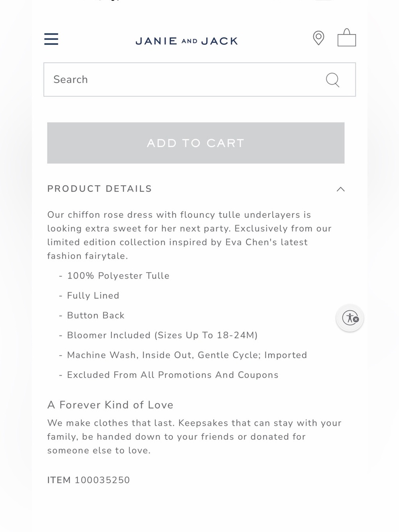The width and height of the screenshot is (399, 532).
Task: Click the Fully Lined detail line
Action: pos(93,296)
